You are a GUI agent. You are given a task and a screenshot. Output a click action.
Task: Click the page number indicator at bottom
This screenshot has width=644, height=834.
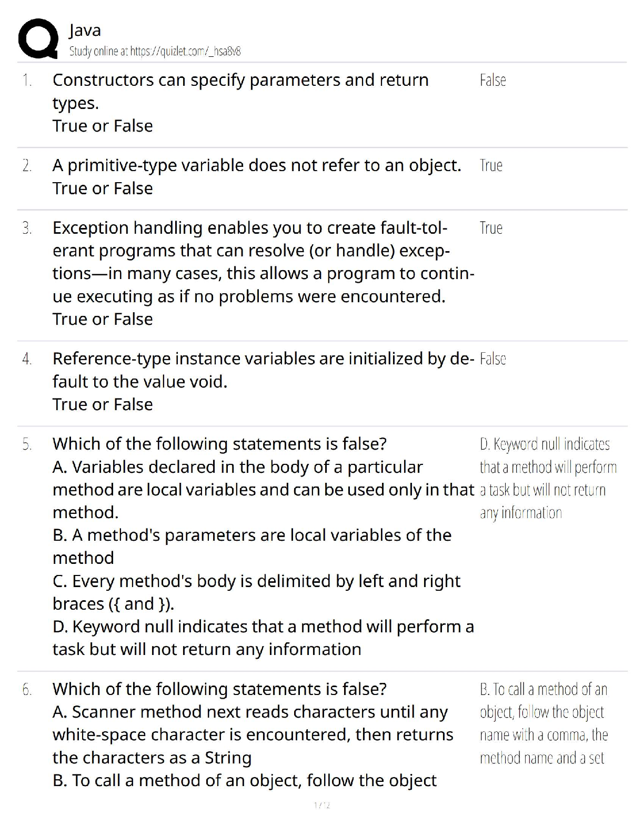[x=322, y=805]
